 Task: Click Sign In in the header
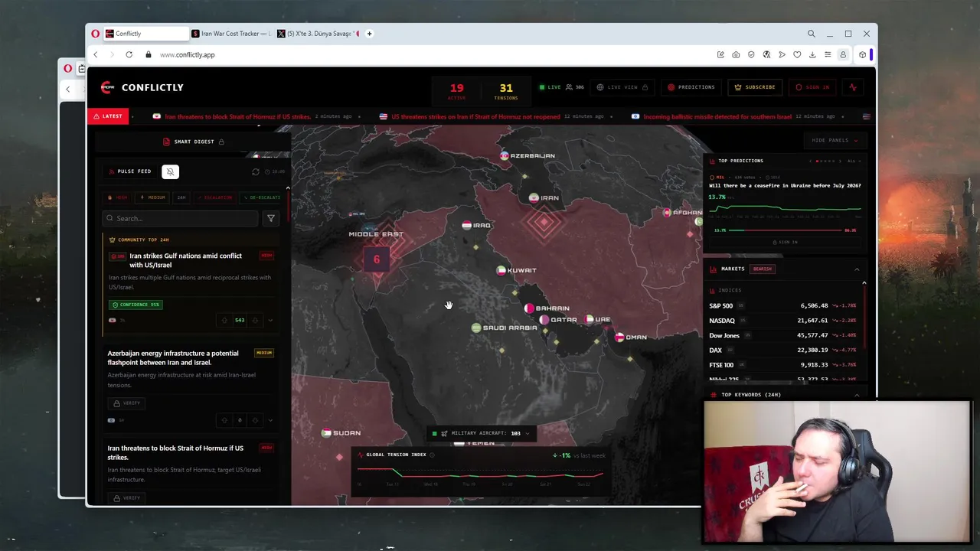click(813, 87)
